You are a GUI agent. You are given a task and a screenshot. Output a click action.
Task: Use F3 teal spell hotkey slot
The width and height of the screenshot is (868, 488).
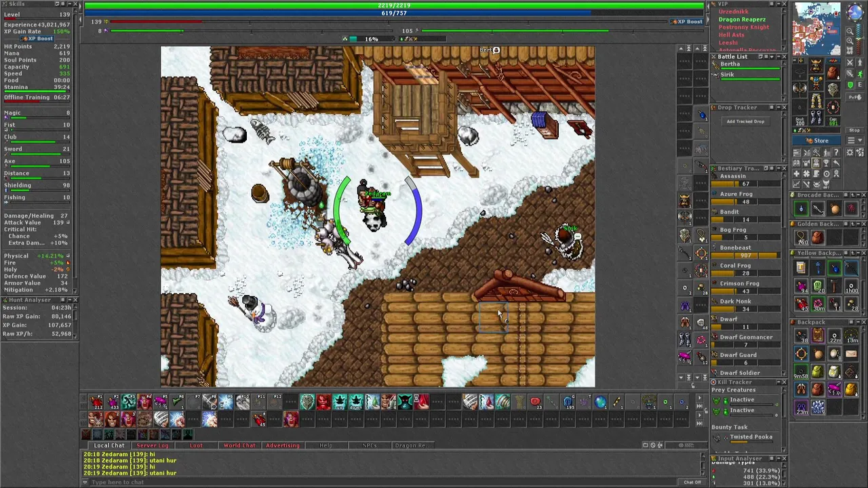point(128,402)
